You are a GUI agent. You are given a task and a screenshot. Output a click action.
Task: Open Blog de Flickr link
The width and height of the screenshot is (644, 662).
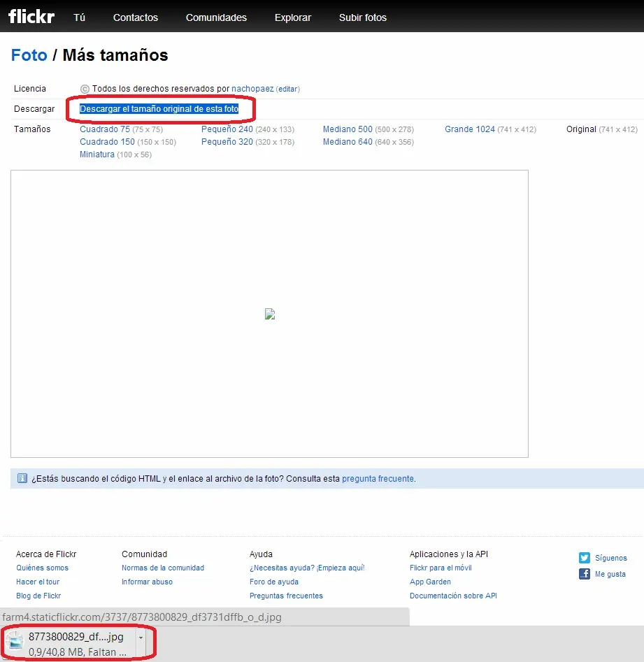coord(38,596)
